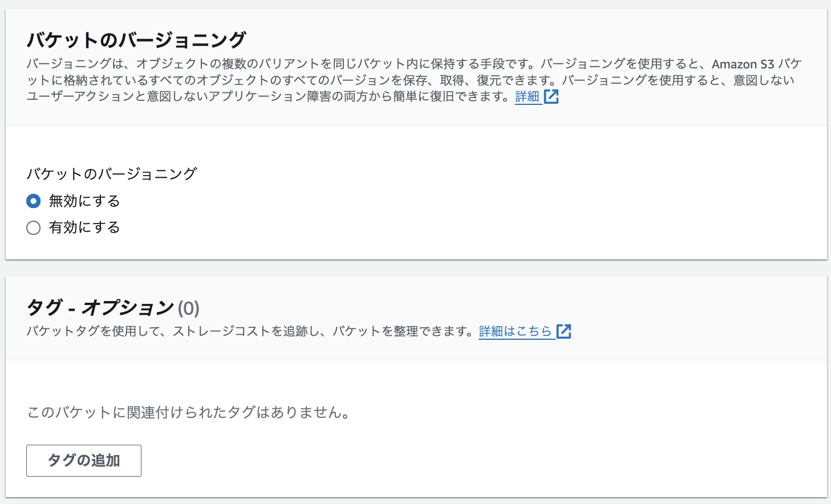Open the versioning documentation via its popup icon
This screenshot has height=504, width=831.
550,97
